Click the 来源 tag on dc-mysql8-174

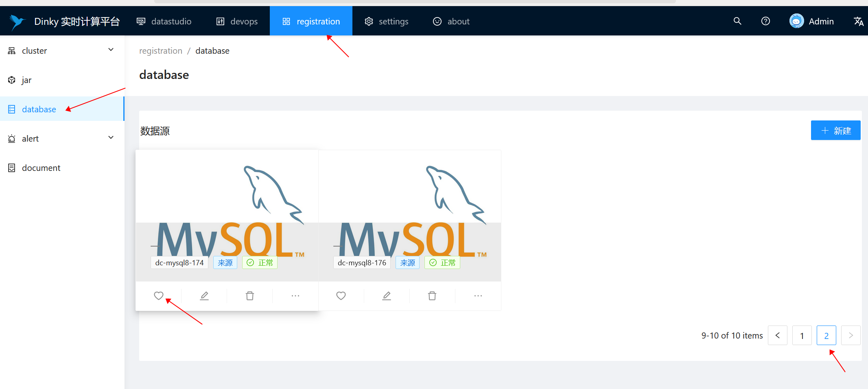pyautogui.click(x=225, y=263)
